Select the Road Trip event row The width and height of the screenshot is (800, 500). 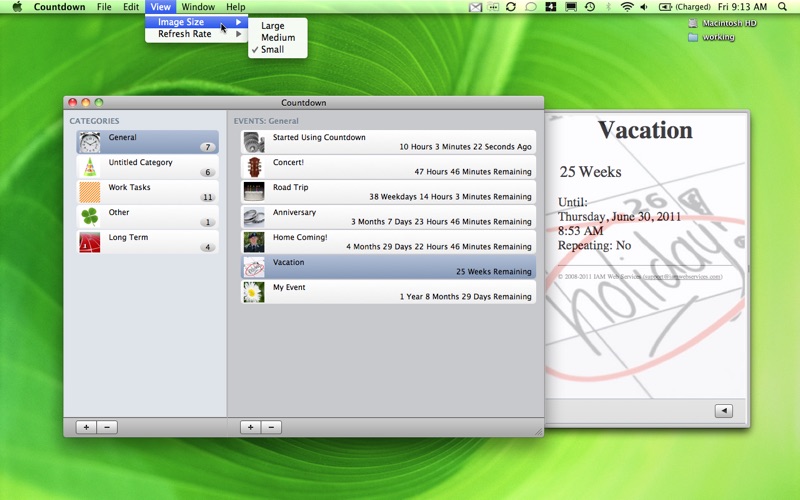click(x=388, y=192)
